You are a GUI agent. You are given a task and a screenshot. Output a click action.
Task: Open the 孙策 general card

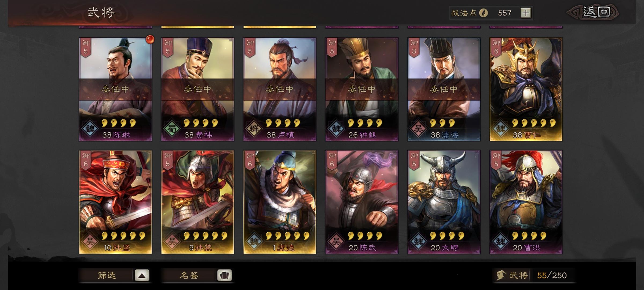197,202
